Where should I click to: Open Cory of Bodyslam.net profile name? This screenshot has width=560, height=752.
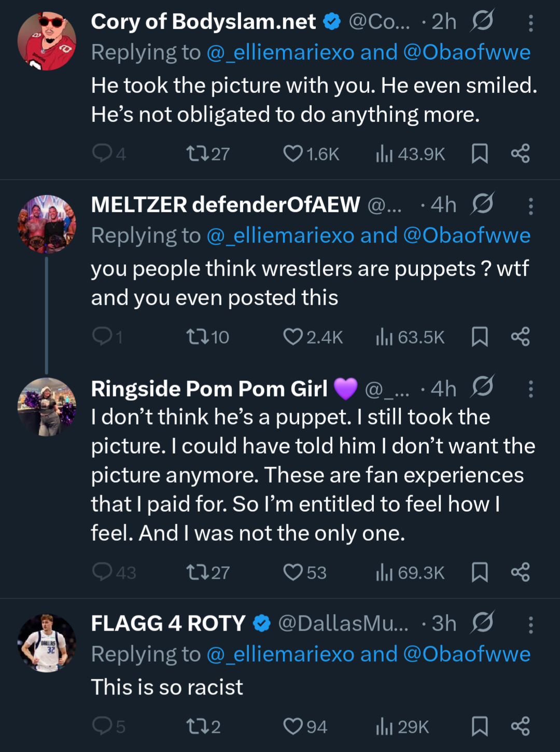pos(203,22)
